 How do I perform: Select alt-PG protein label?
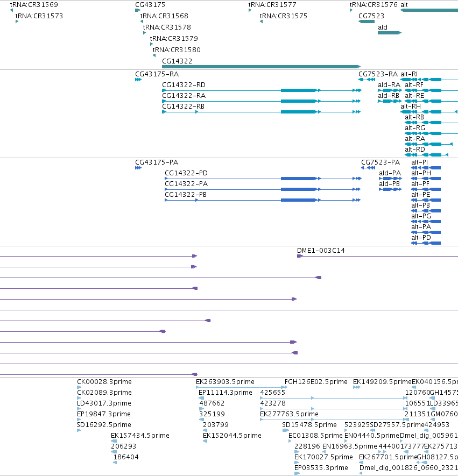421,216
